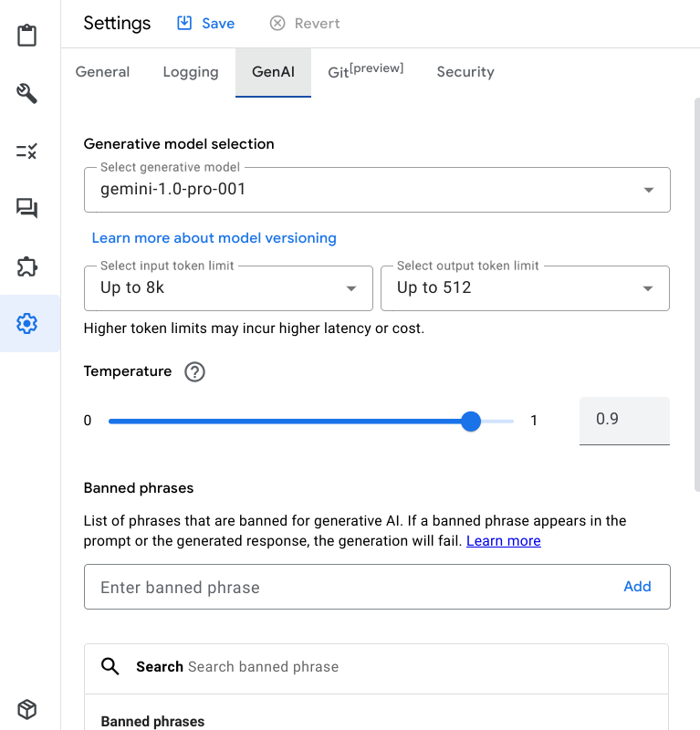
Task: Open the chat bubbles icon in sidebar
Action: coord(27,209)
